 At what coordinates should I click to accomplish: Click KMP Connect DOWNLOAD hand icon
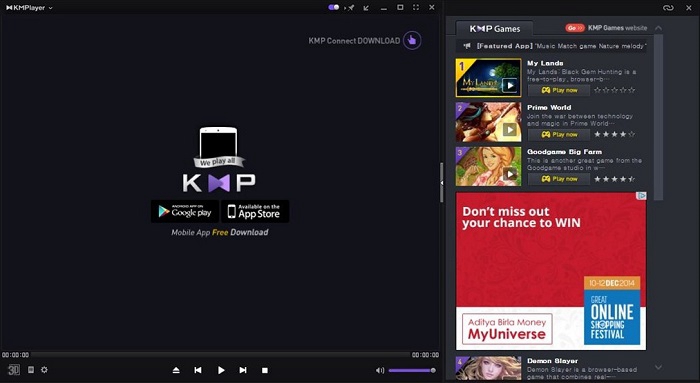[412, 41]
